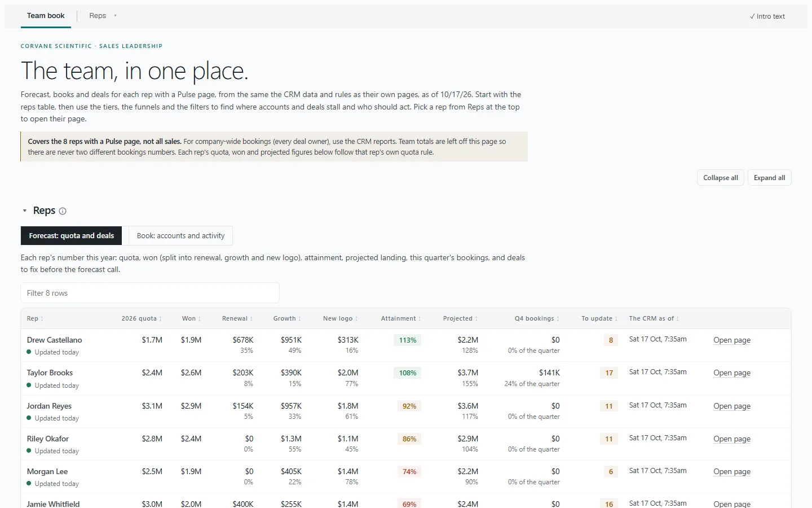This screenshot has width=812, height=508.
Task: Open the Reps info icon
Action: tap(63, 211)
